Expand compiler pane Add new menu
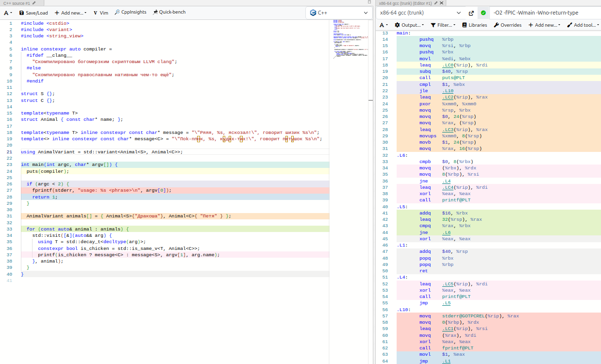The image size is (601, 364). (544, 25)
